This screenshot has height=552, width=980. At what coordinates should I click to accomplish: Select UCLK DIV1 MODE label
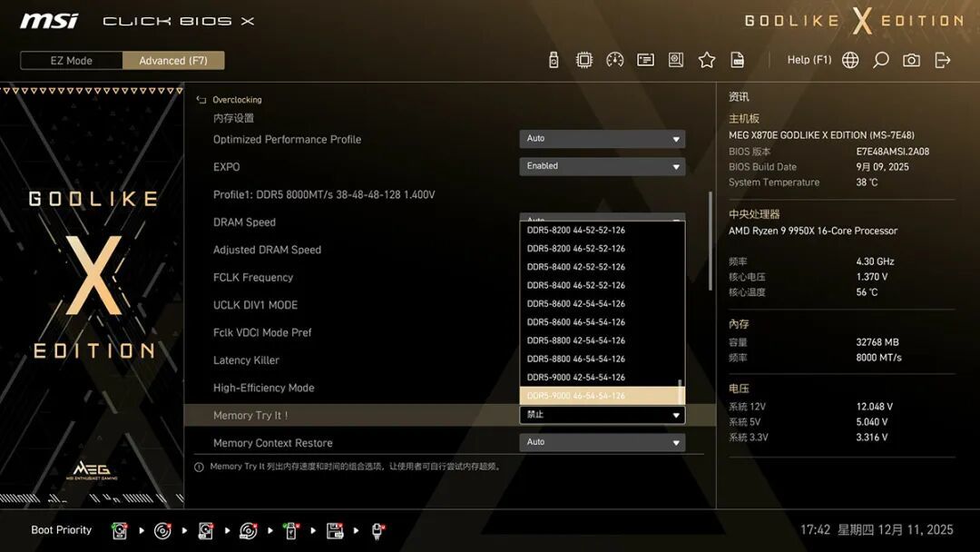pos(255,305)
